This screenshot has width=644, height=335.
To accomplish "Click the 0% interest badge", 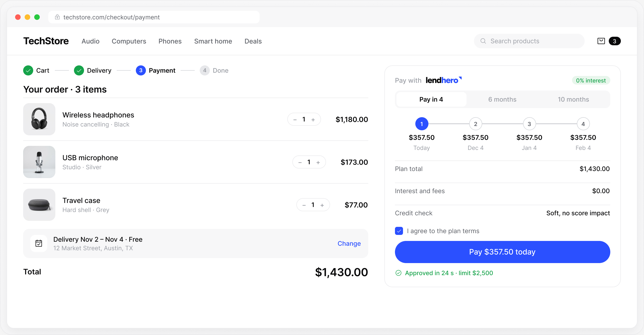I will point(591,80).
